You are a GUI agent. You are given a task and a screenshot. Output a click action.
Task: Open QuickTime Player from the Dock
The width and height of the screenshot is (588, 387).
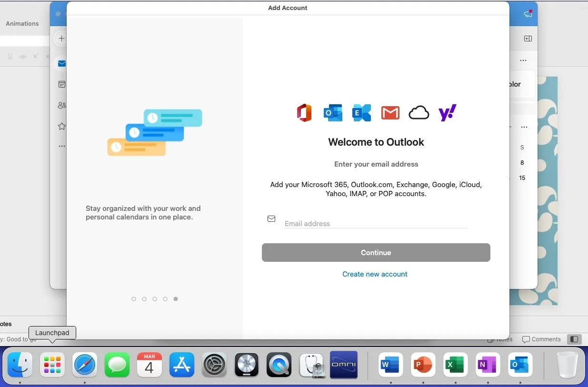279,365
